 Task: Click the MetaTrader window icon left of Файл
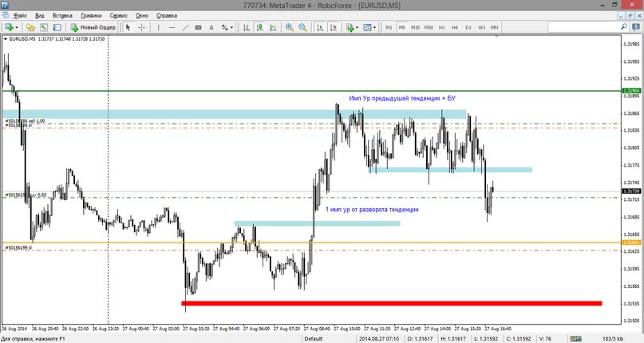tap(6, 15)
